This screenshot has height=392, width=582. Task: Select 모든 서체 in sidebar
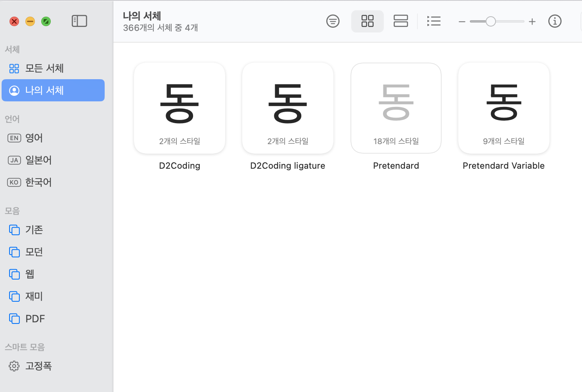[53, 69]
